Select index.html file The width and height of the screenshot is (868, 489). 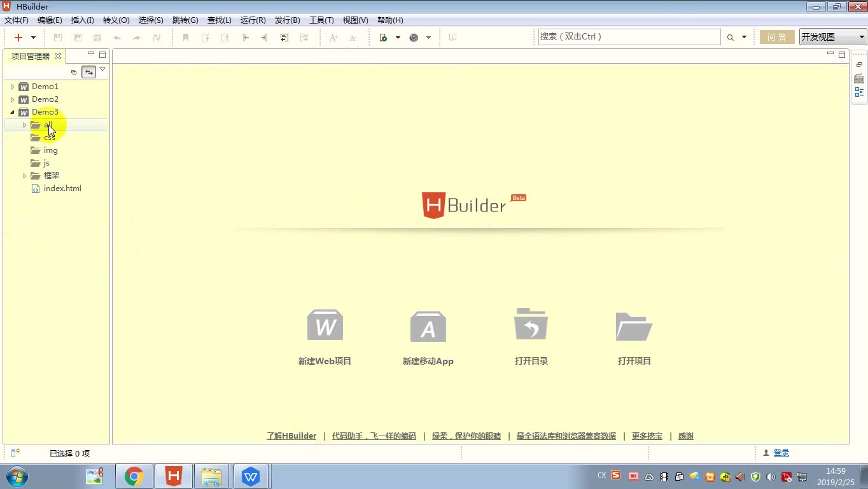point(62,188)
